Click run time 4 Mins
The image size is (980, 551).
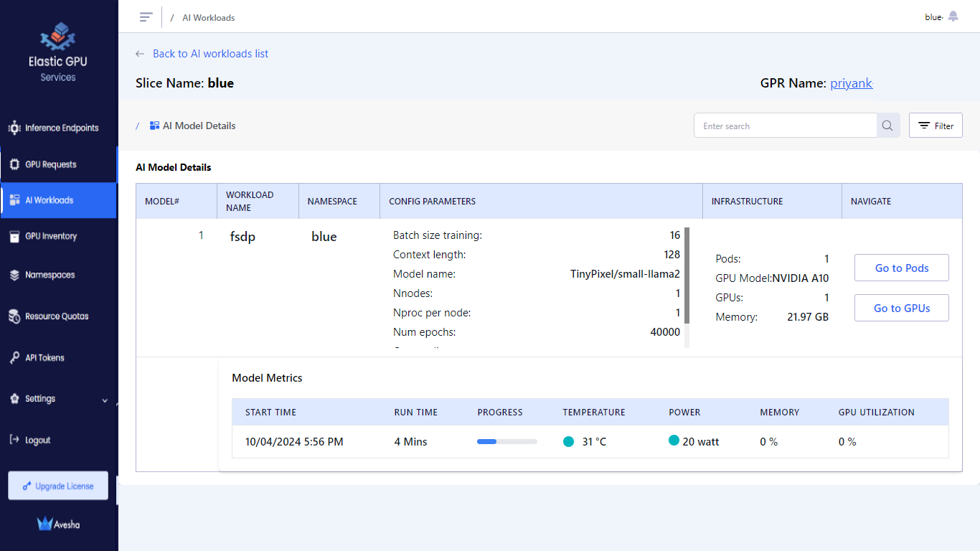click(x=410, y=442)
